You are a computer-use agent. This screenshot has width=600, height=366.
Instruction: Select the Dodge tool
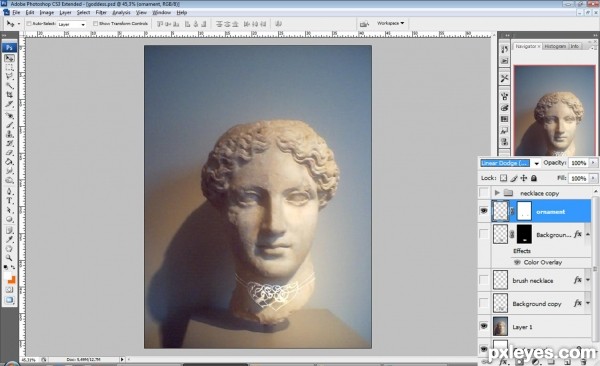pos(9,180)
